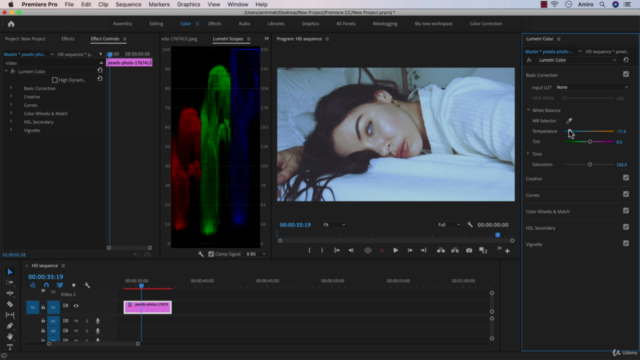Toggle V1 track output eye icon
The image size is (640, 360).
point(76,306)
